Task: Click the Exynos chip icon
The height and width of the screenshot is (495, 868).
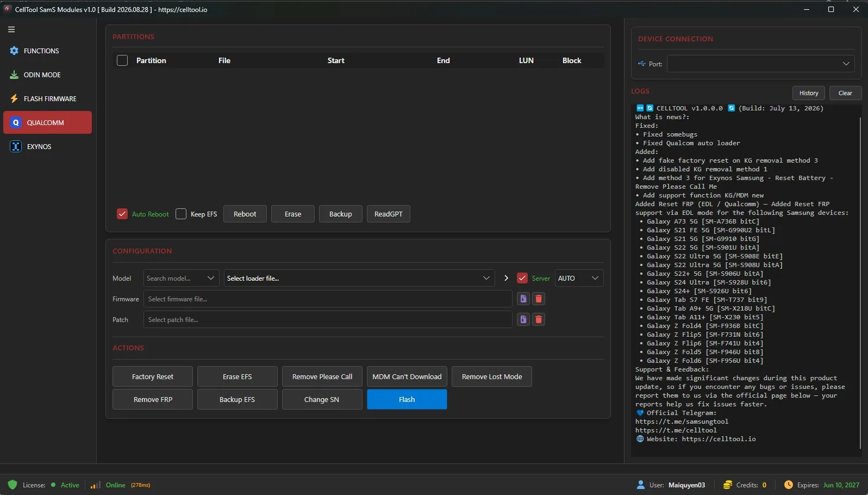Action: 16,146
